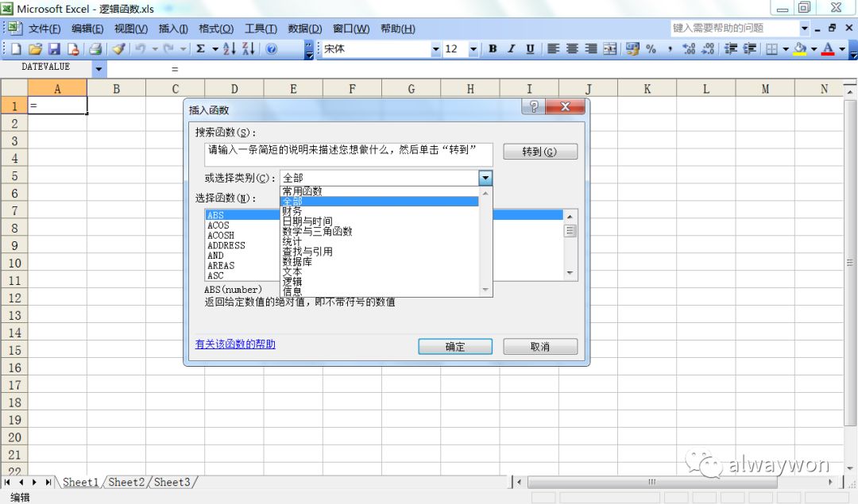Click the AutoSum sigma icon

coord(201,48)
